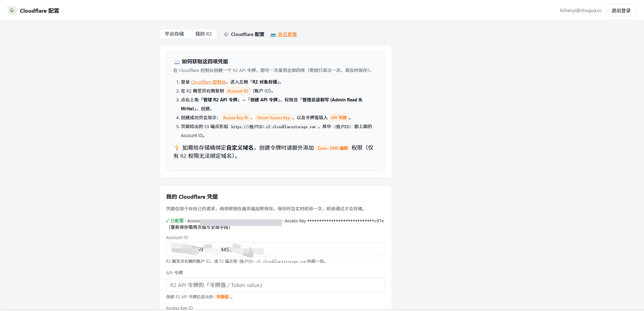Click the lightbulb tip icon
Screen dimensions: 644x311
pos(177,148)
